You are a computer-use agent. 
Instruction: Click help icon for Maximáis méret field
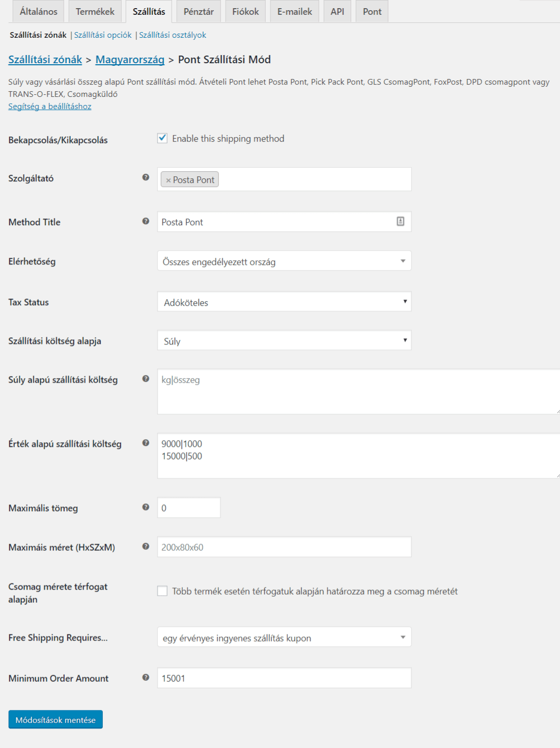pyautogui.click(x=146, y=546)
